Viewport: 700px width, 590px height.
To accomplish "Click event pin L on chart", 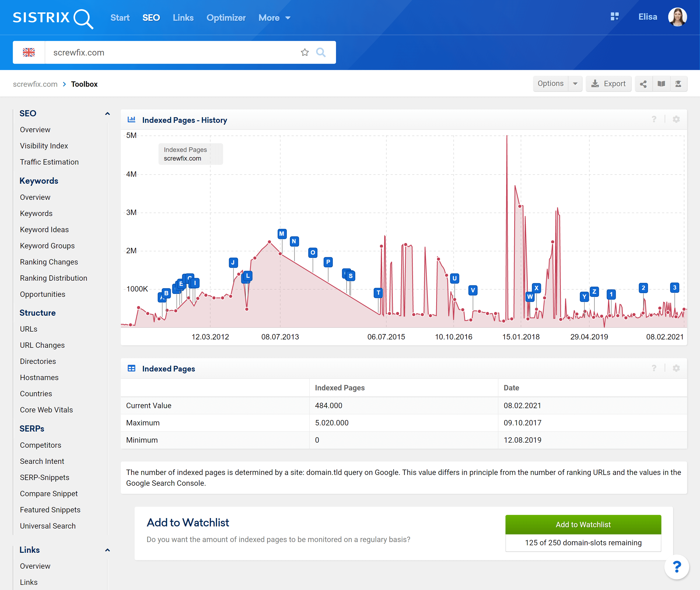I will pos(248,276).
